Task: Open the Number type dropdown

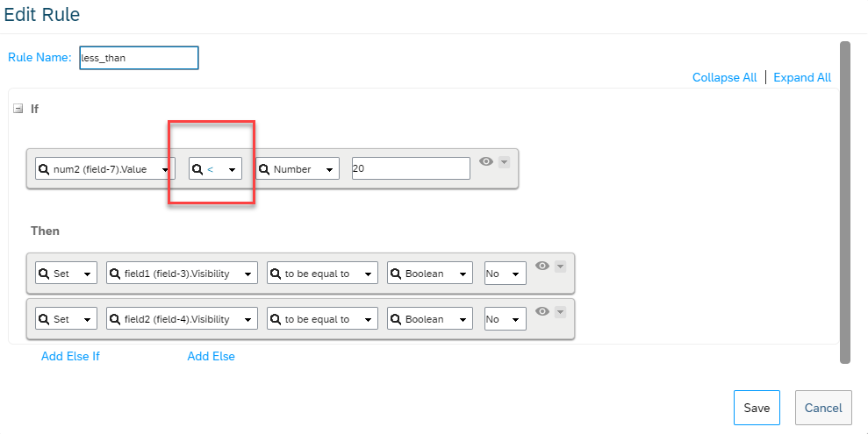Action: (298, 168)
